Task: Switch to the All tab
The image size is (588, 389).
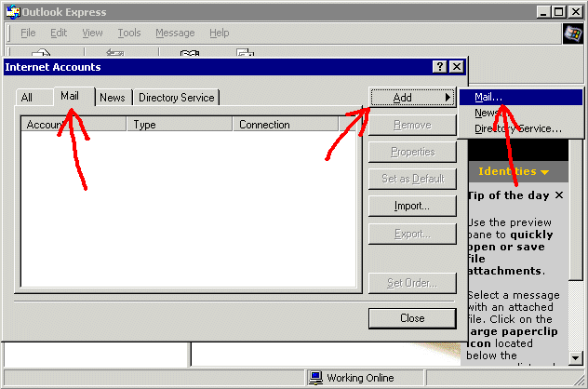Action: [x=34, y=98]
